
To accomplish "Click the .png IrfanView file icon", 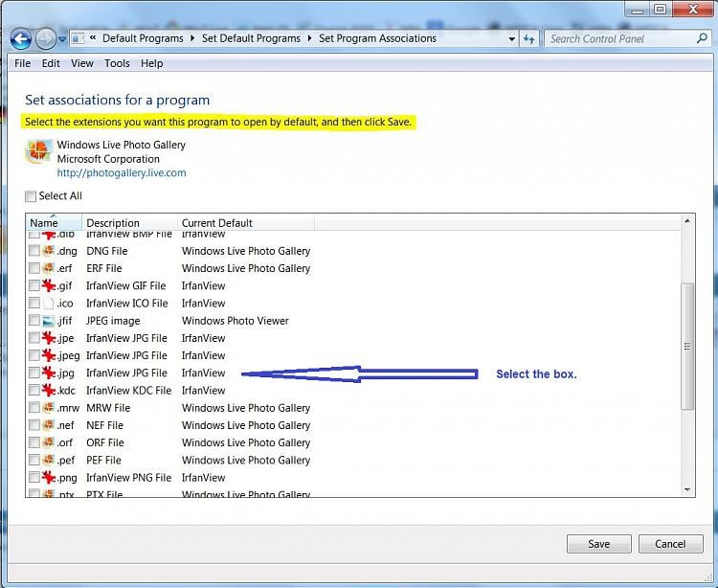I will click(49, 478).
